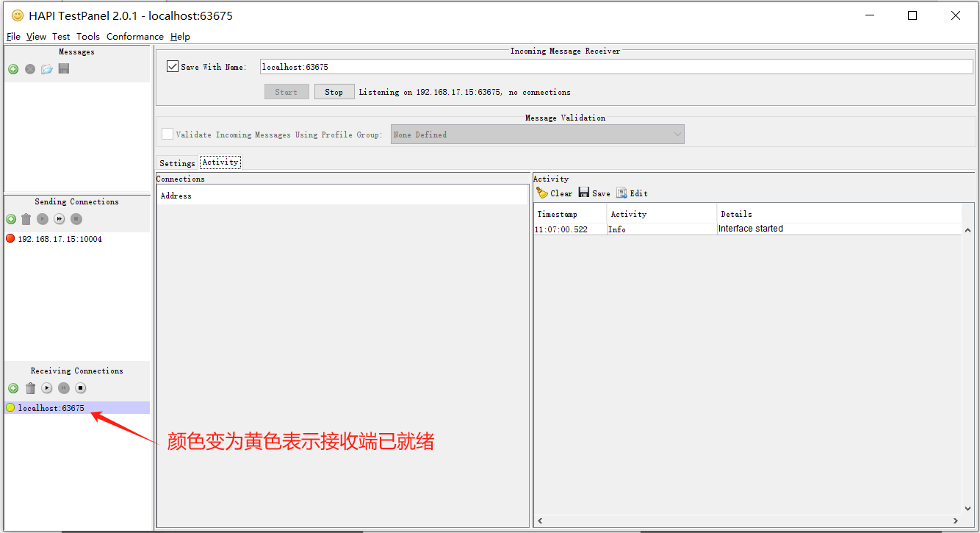The height and width of the screenshot is (533, 980).
Task: Open the profile group dropdown showing None Defined
Action: pyautogui.click(x=537, y=135)
